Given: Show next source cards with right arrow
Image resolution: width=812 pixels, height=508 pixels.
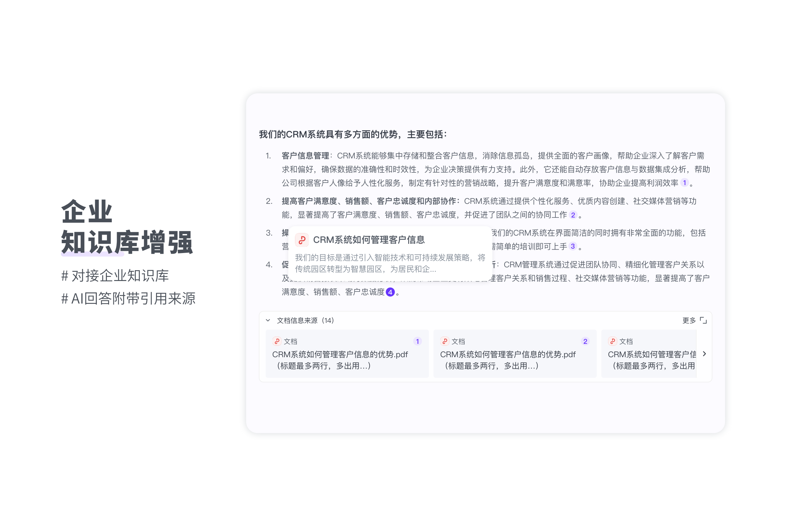Looking at the screenshot, I should (x=704, y=354).
